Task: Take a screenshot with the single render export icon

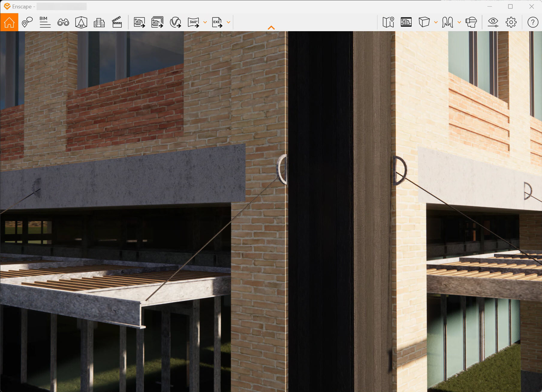Action: click(139, 22)
